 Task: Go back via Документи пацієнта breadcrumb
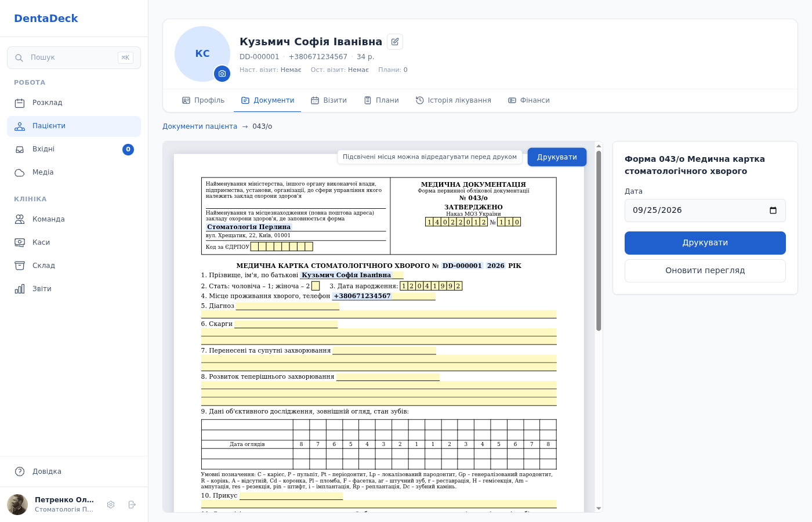(x=200, y=126)
